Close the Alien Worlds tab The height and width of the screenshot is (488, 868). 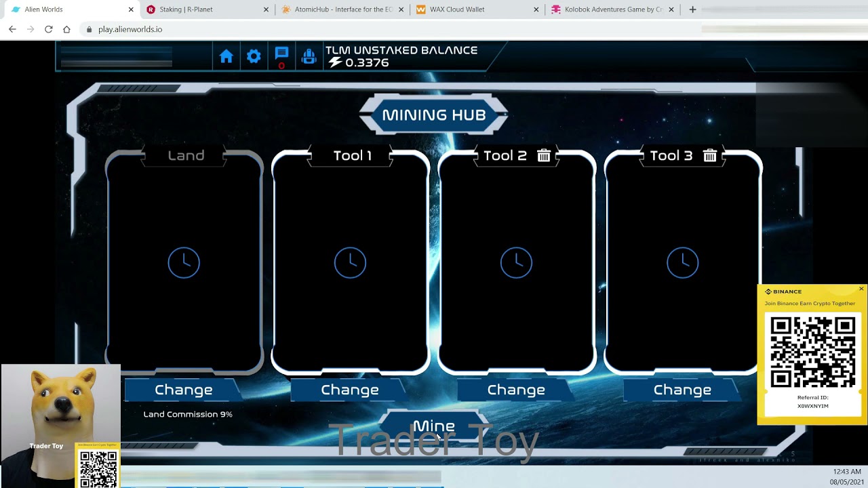pos(131,9)
